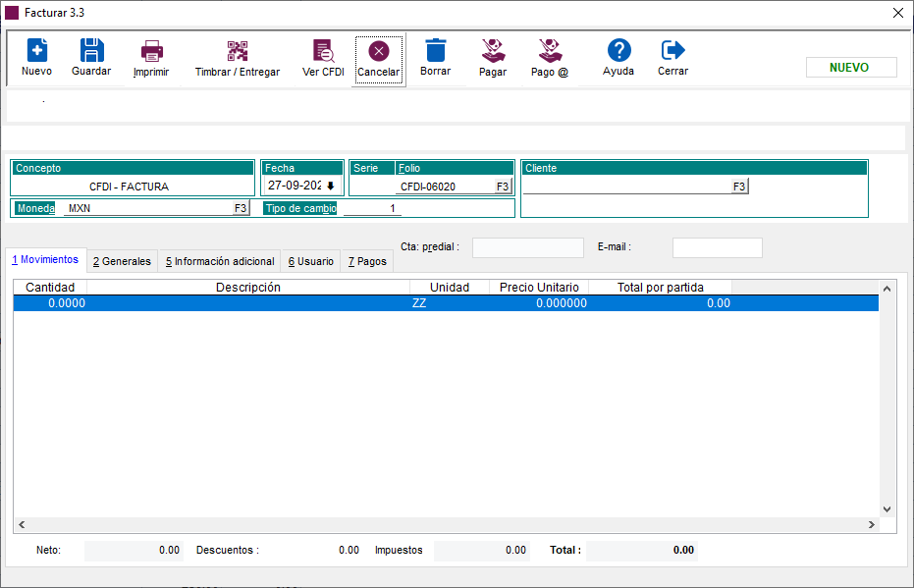Close the Facturar 3.3 window
Viewport: 914px width, 588px height.
click(x=898, y=13)
